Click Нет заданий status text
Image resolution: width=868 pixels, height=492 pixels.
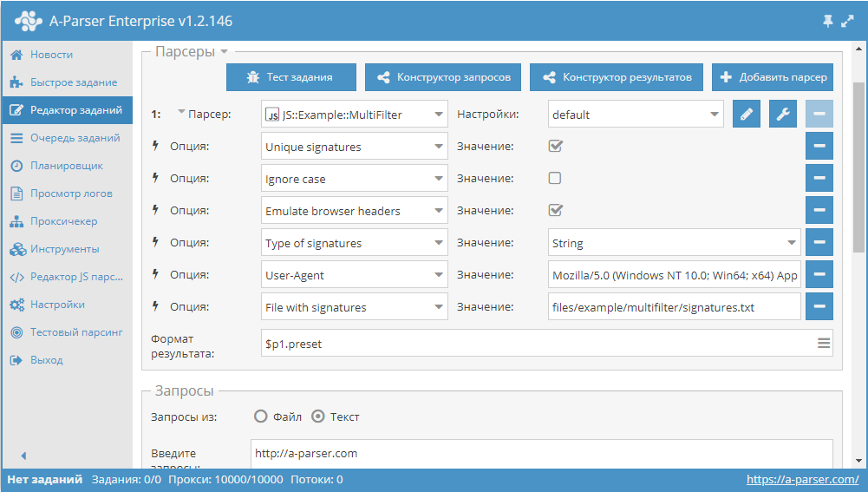click(45, 480)
